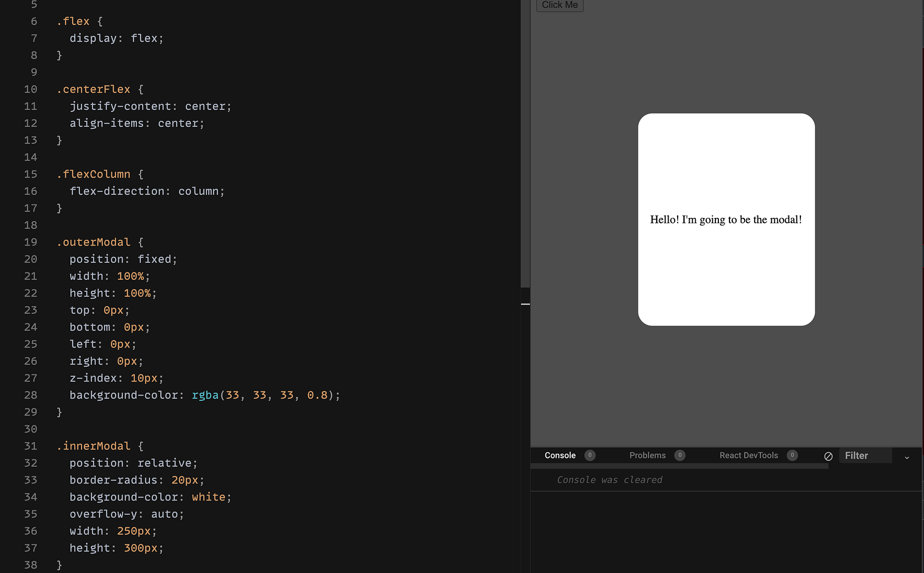
Task: Switch to the Problems tab
Action: pyautogui.click(x=647, y=455)
